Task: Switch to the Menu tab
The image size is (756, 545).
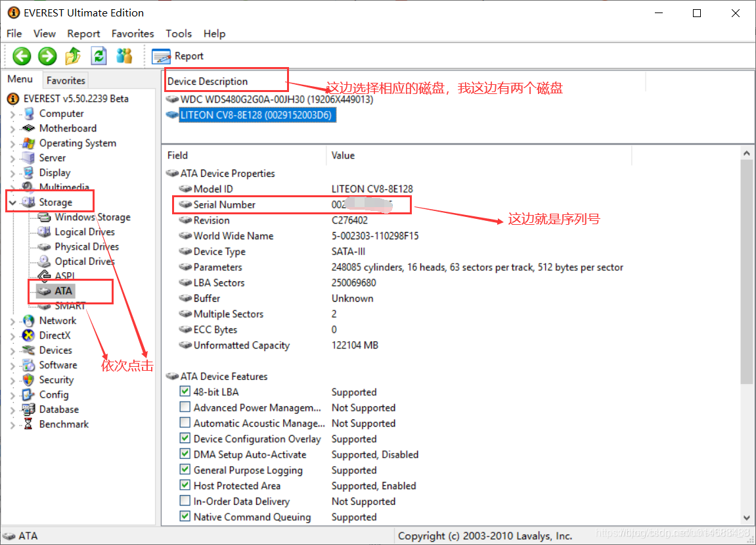Action: (x=20, y=79)
